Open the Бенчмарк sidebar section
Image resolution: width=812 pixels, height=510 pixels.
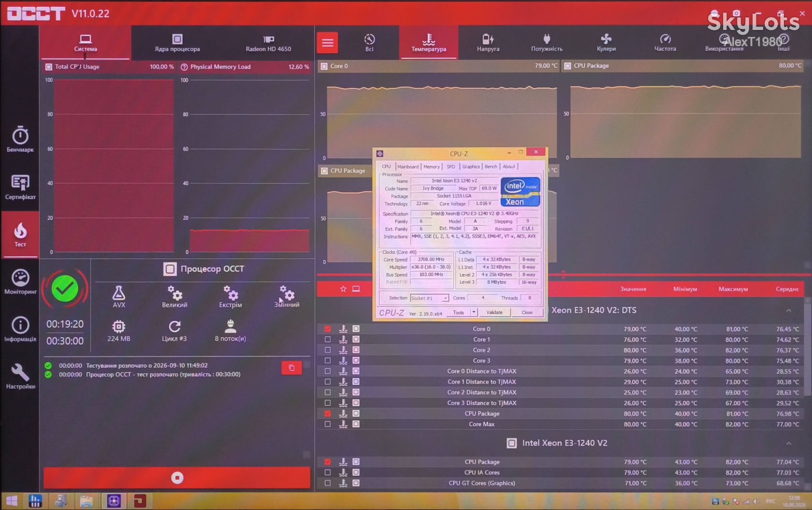20,139
